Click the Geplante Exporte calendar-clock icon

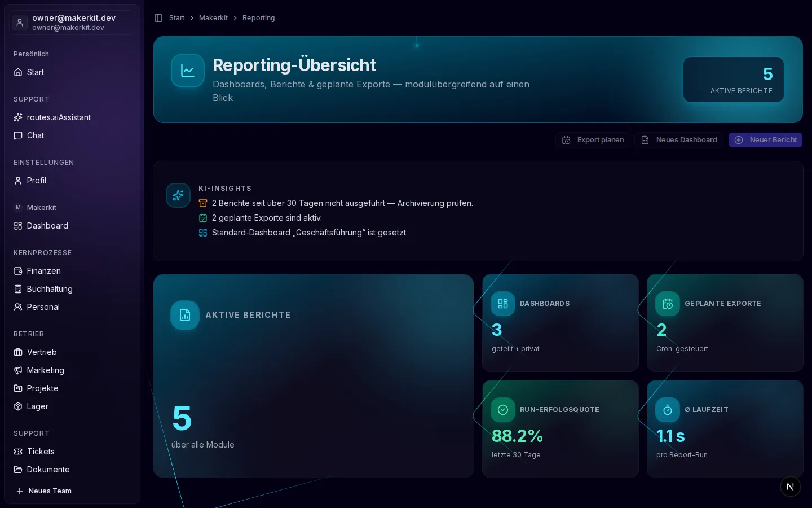[668, 304]
